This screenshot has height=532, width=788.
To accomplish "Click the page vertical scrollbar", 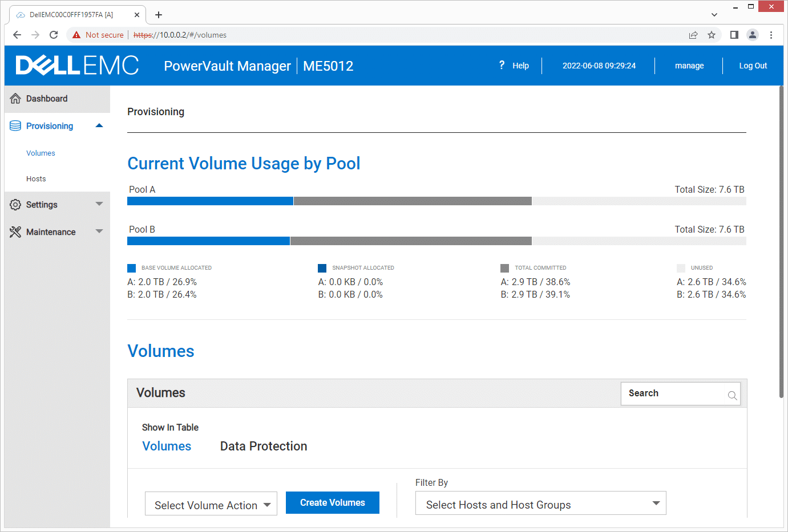I will (781, 242).
